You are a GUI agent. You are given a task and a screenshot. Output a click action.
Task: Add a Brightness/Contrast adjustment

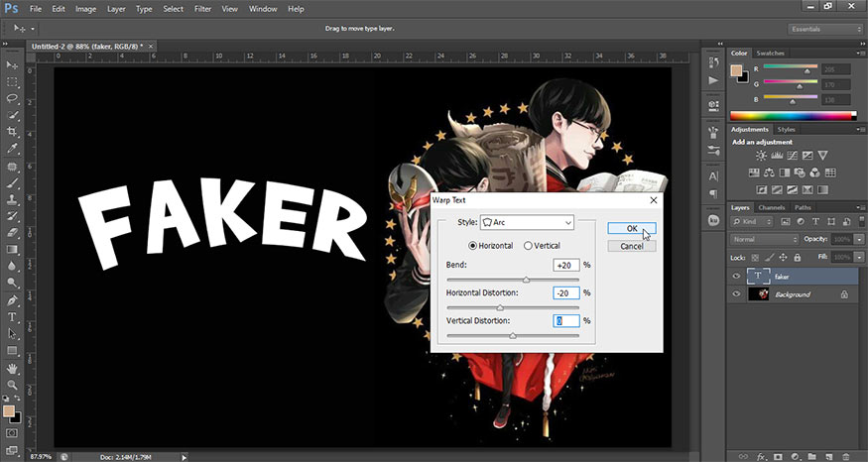pyautogui.click(x=761, y=156)
